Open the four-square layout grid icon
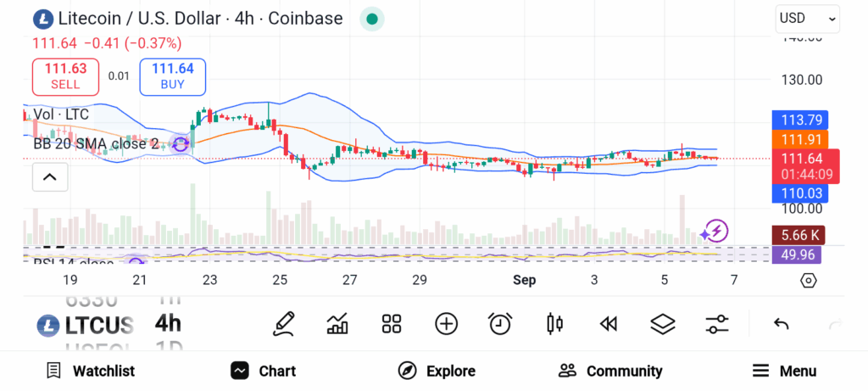The height and width of the screenshot is (391, 868). (x=391, y=323)
